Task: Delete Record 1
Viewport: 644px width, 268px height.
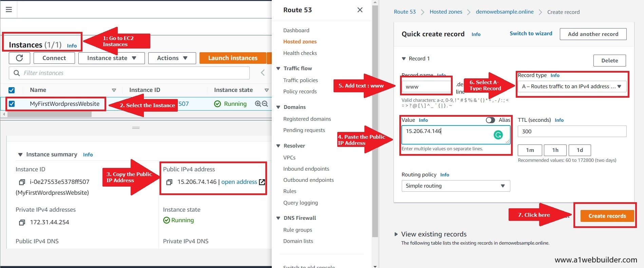Action: coord(609,60)
